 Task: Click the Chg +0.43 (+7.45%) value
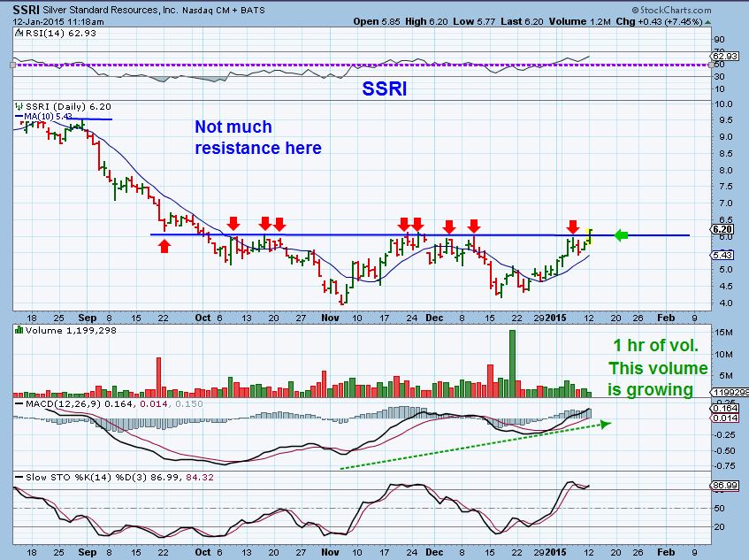pos(659,21)
